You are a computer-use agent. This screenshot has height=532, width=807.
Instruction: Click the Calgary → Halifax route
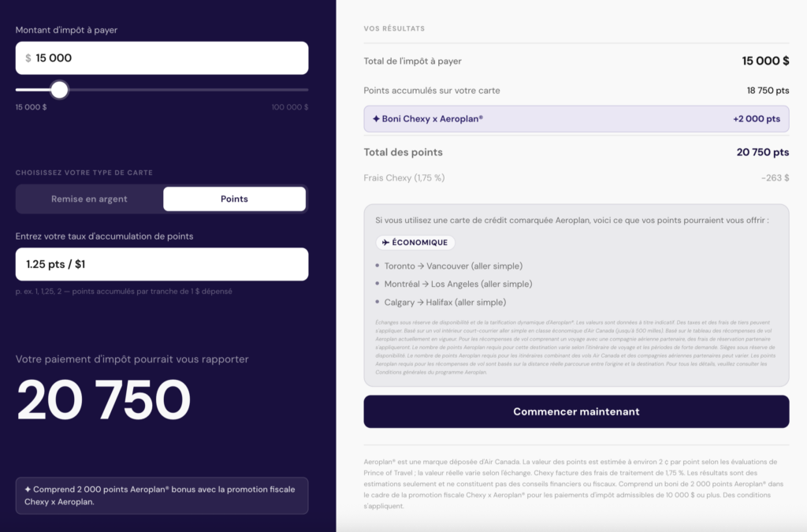(445, 302)
